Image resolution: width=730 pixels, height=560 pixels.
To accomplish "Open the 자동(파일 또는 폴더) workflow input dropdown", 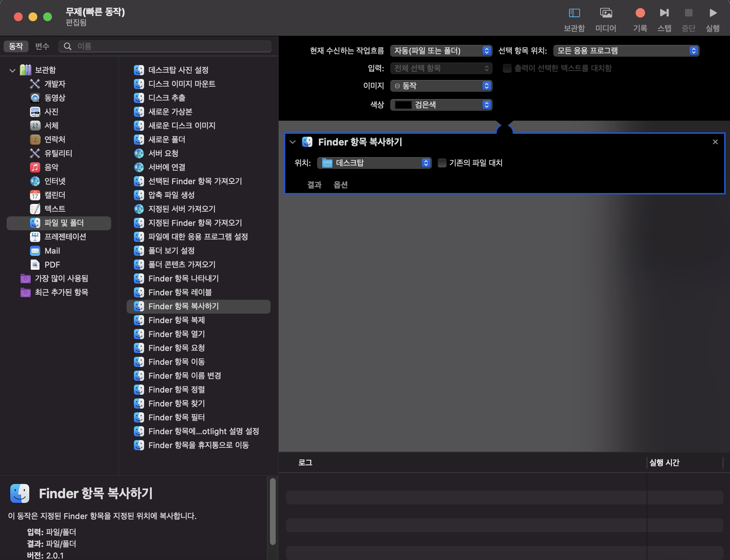I will [x=441, y=51].
